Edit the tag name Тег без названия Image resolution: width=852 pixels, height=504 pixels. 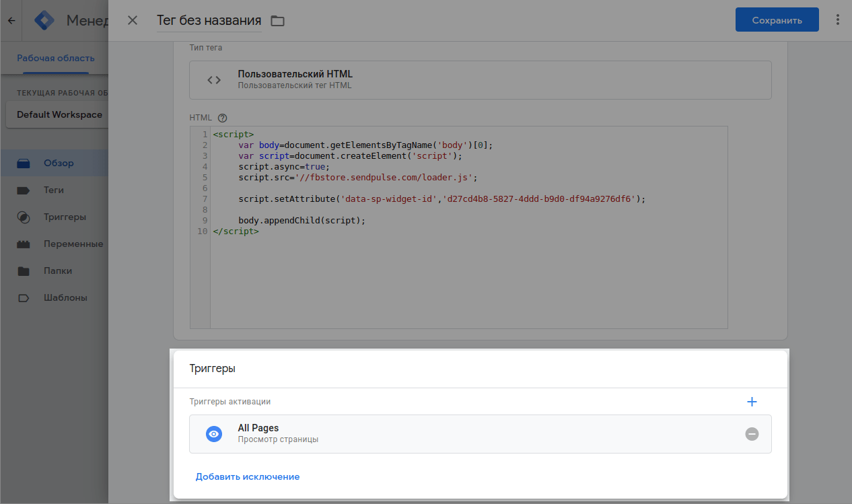pos(209,20)
